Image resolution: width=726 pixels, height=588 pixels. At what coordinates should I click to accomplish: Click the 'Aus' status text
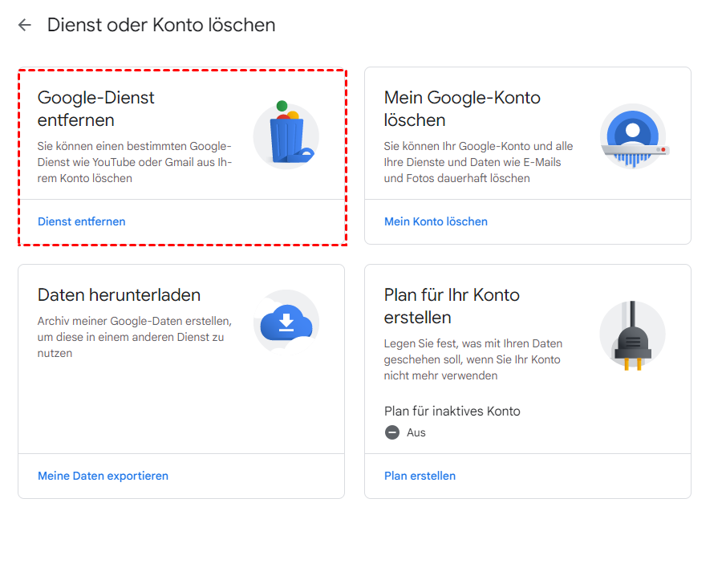coord(416,432)
